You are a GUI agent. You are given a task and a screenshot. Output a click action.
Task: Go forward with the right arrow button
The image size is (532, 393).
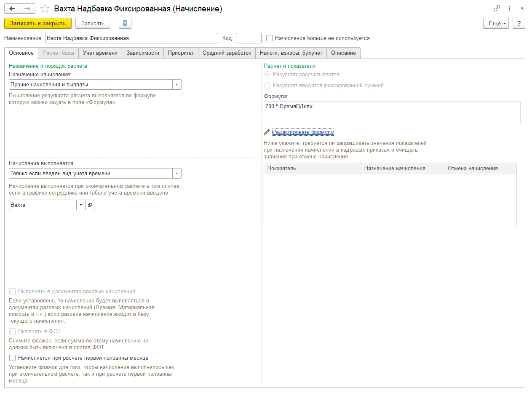27,8
